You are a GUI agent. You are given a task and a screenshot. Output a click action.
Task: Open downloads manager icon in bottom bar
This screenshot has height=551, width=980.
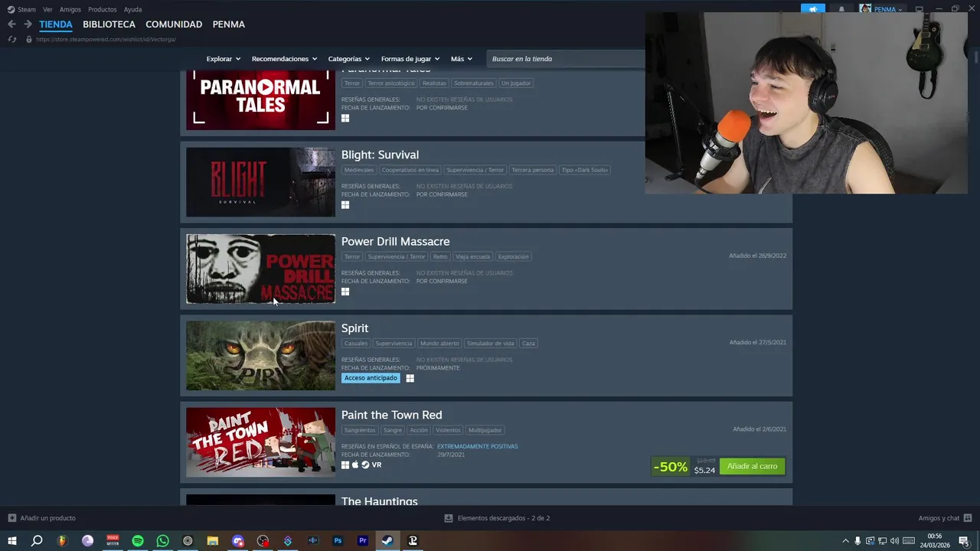coord(449,518)
